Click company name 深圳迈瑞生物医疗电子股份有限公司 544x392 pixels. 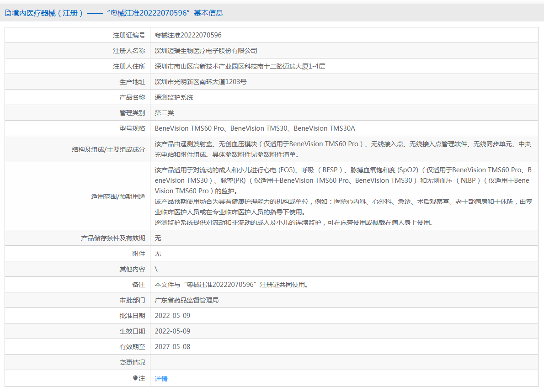click(x=206, y=51)
